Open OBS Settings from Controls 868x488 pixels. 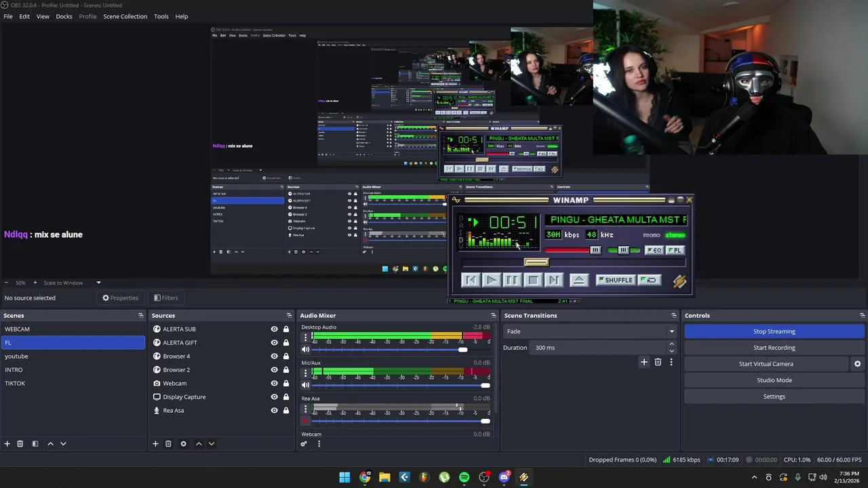[x=774, y=396]
